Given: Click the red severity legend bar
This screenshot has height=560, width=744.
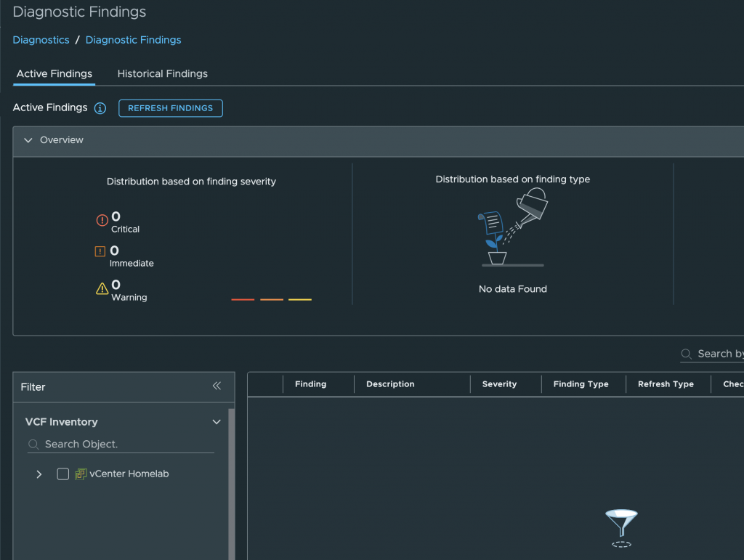Looking at the screenshot, I should click(x=243, y=299).
